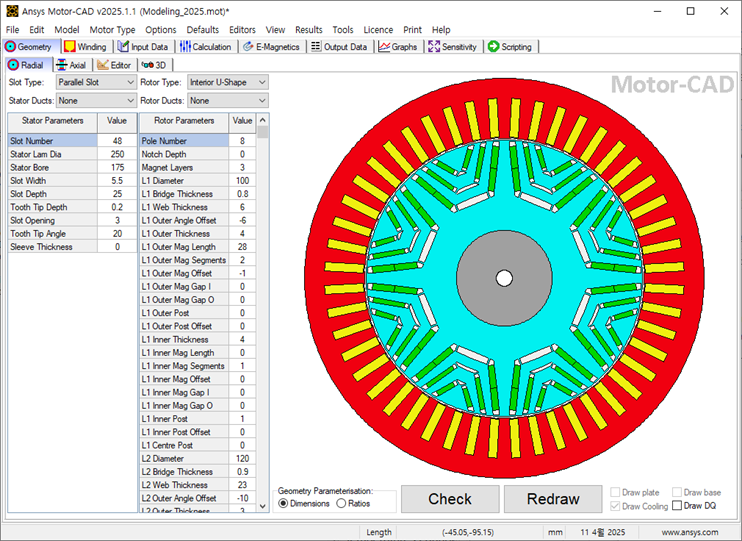Click the Stator Lam Dia value 250
This screenshot has height=541, width=742.
117,154
